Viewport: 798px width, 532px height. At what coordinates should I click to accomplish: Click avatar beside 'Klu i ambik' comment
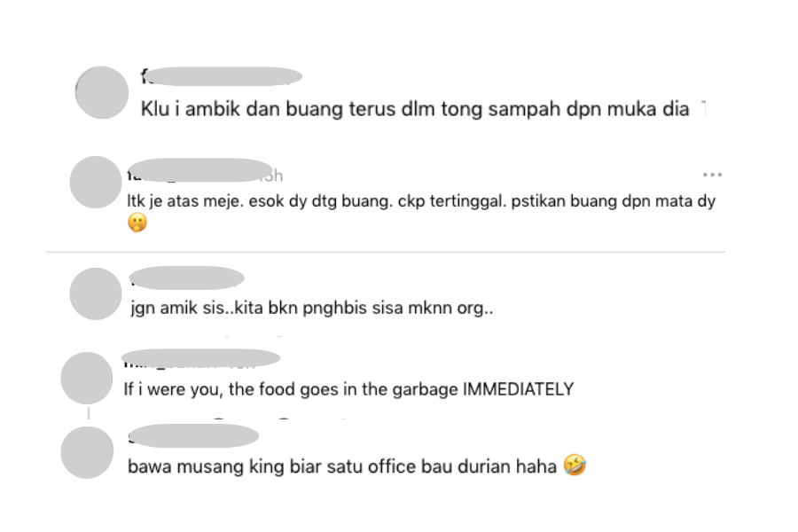pos(102,92)
